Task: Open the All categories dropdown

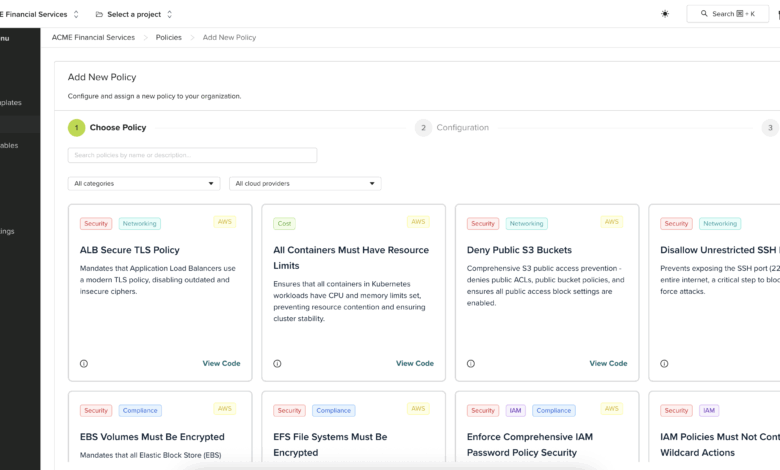Action: click(x=144, y=184)
